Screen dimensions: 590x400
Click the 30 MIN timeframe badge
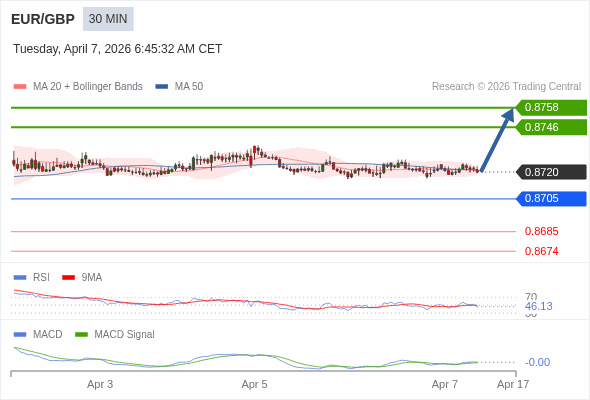click(108, 19)
